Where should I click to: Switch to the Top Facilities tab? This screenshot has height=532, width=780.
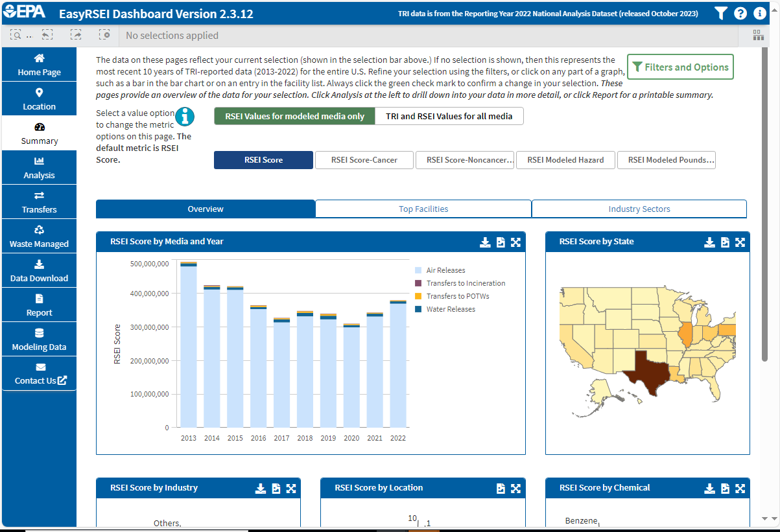(423, 209)
